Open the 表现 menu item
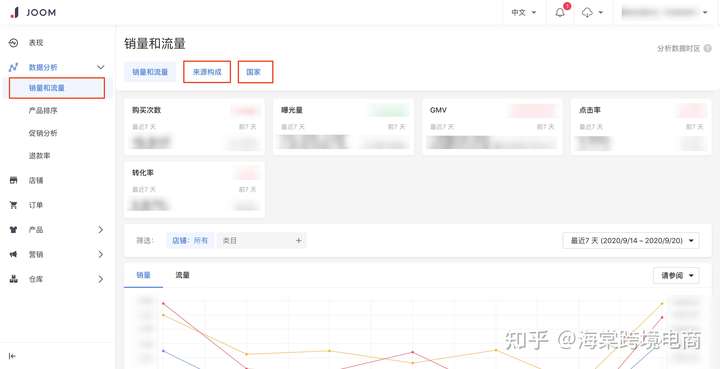The image size is (720, 369). pos(36,43)
